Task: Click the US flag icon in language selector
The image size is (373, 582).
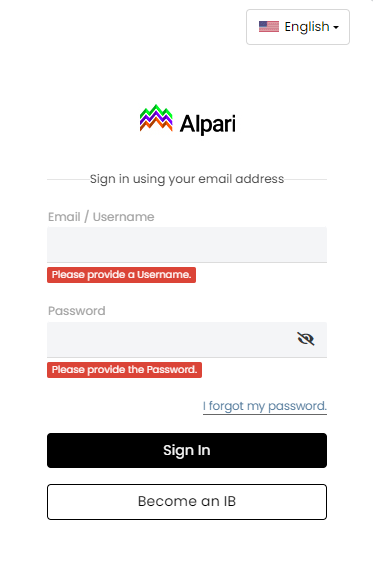Action: (269, 27)
